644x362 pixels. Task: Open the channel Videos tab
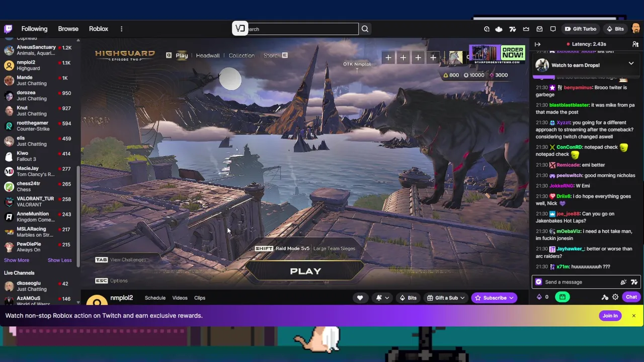coord(180,298)
